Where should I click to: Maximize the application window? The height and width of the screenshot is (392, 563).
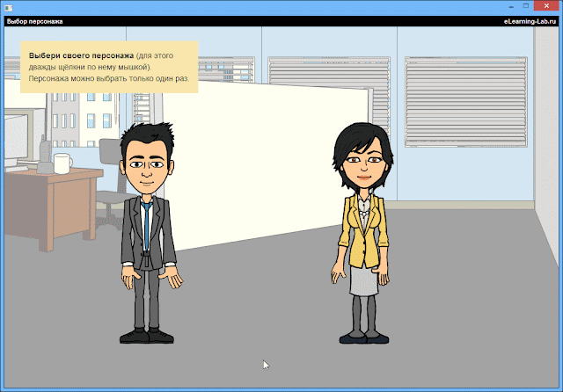coord(526,6)
